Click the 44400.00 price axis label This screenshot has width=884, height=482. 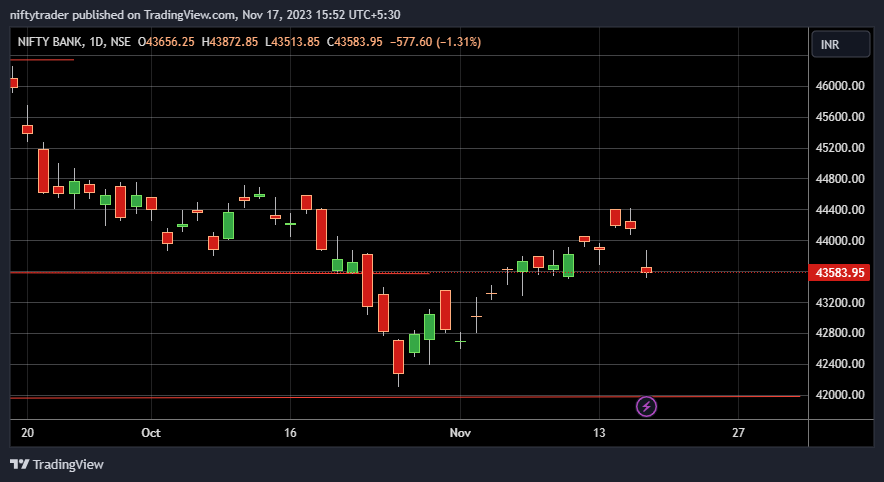[839, 210]
